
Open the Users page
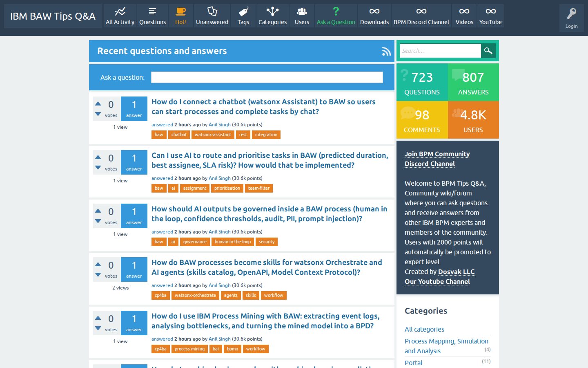click(x=302, y=16)
